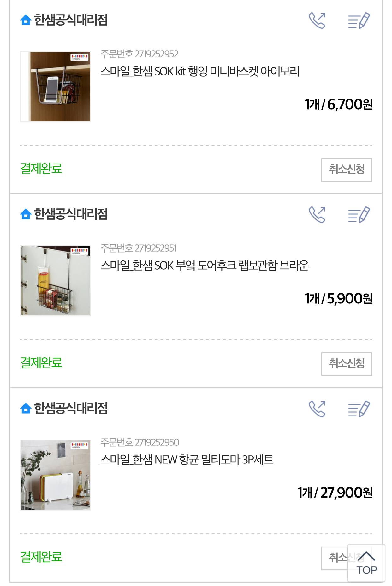This screenshot has width=392, height=586.
Task: Open 스마일_한샘 SOK 부엌 도어후크 랩보관함 브라운 link
Action: [x=205, y=266]
